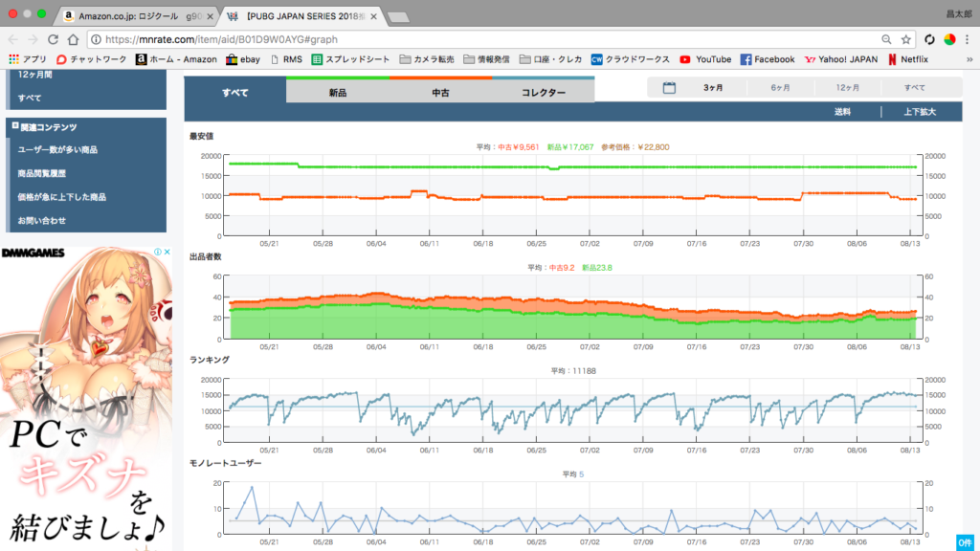The height and width of the screenshot is (551, 980).
Task: Click the new tab button
Action: (x=397, y=17)
